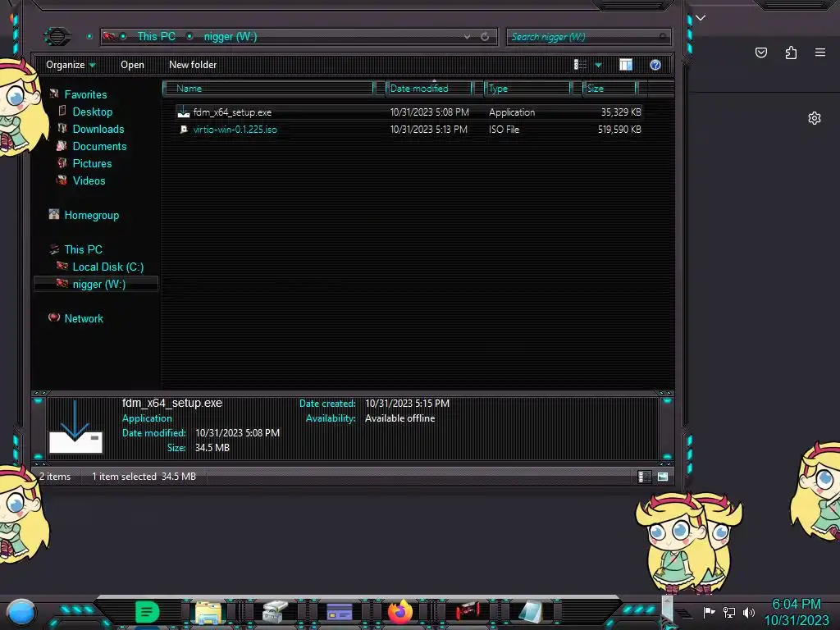Select This PC in the navigation pane
This screenshot has width=840, height=630.
83,249
